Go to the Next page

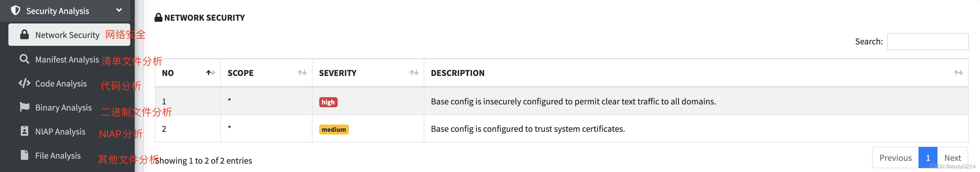(x=952, y=158)
